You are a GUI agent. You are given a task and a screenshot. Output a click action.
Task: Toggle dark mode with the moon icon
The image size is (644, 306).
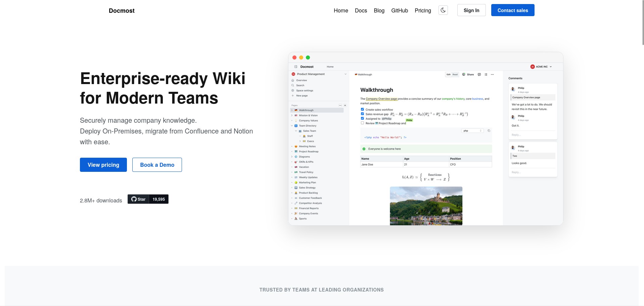pos(443,10)
